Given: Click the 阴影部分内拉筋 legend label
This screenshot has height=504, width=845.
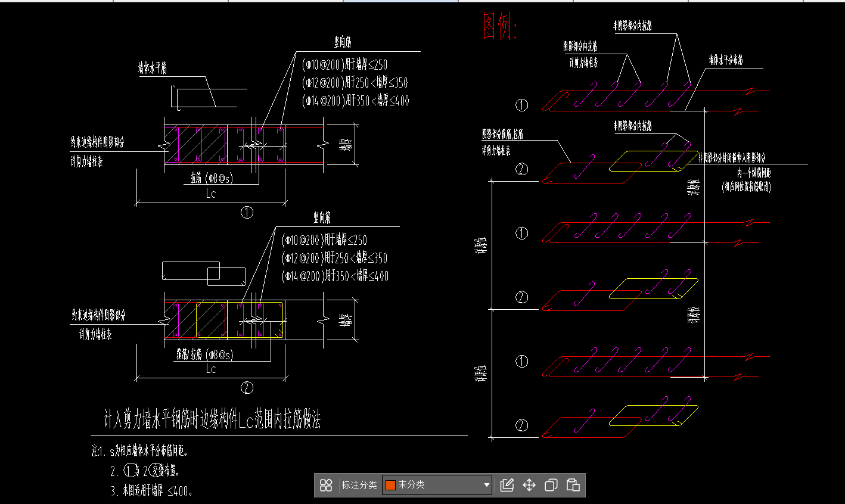Looking at the screenshot, I should (x=580, y=46).
